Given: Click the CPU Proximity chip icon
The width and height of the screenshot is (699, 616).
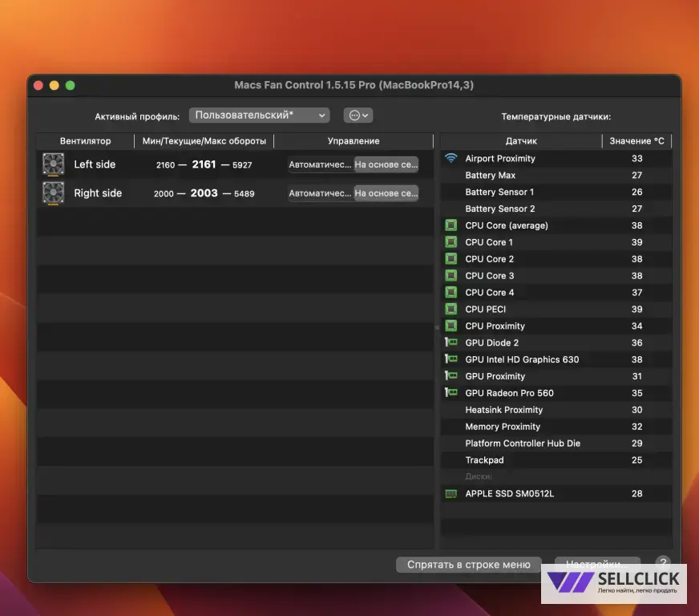Looking at the screenshot, I should pos(451,326).
